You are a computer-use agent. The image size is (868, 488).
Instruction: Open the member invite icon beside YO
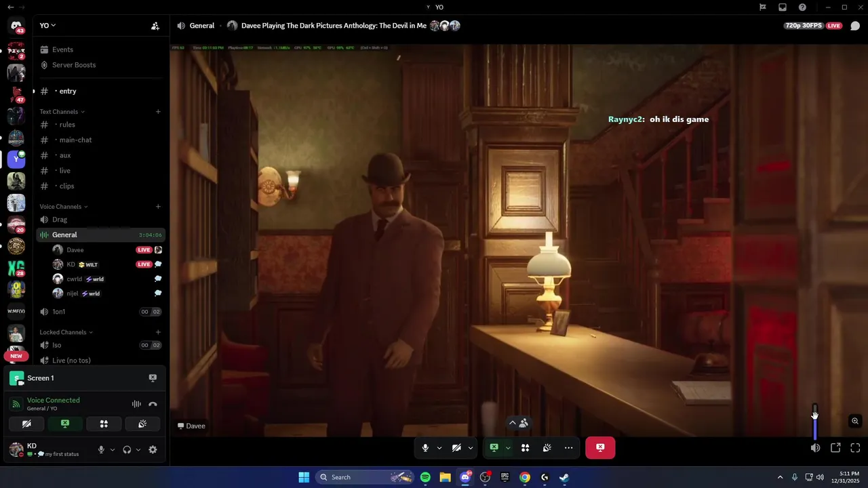[155, 26]
